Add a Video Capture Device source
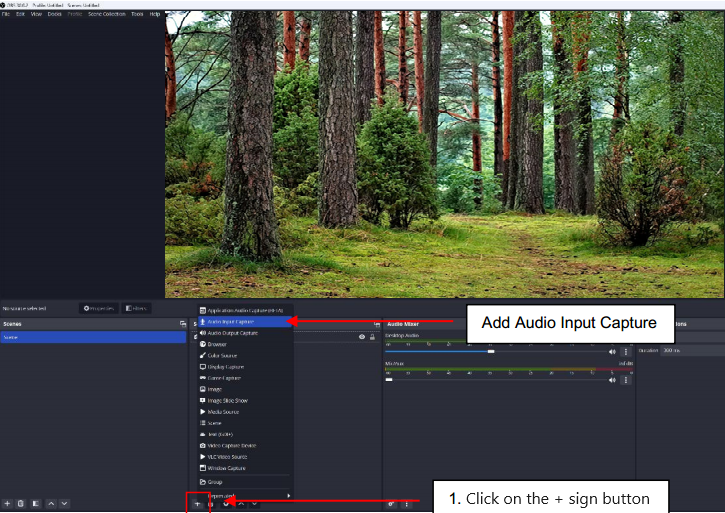This screenshot has height=513, width=725. (245, 445)
